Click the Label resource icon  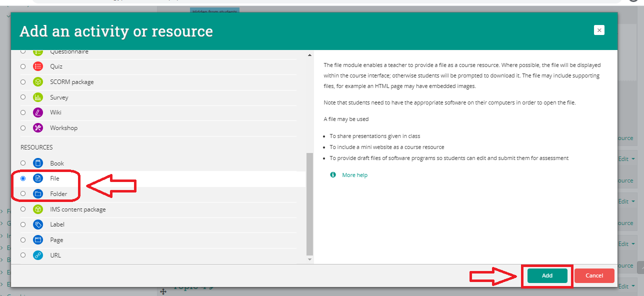pyautogui.click(x=38, y=224)
